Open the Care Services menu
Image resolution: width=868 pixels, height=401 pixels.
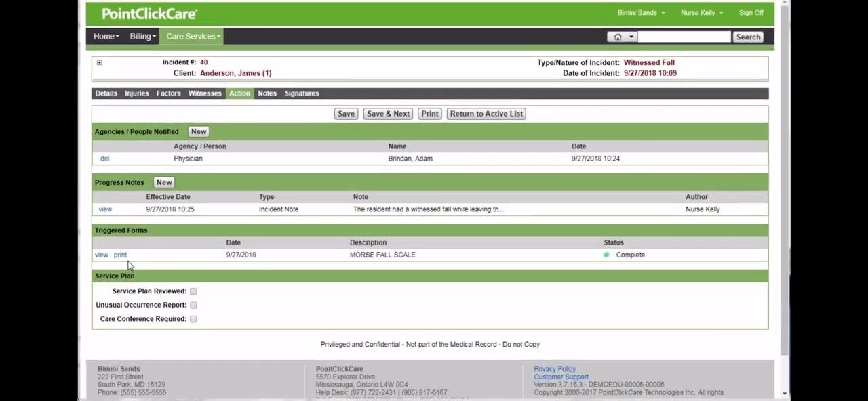pyautogui.click(x=193, y=36)
